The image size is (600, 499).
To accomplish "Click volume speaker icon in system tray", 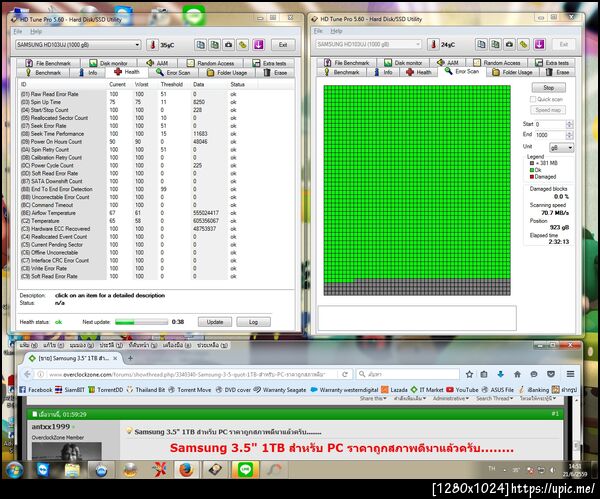I will pos(552,470).
